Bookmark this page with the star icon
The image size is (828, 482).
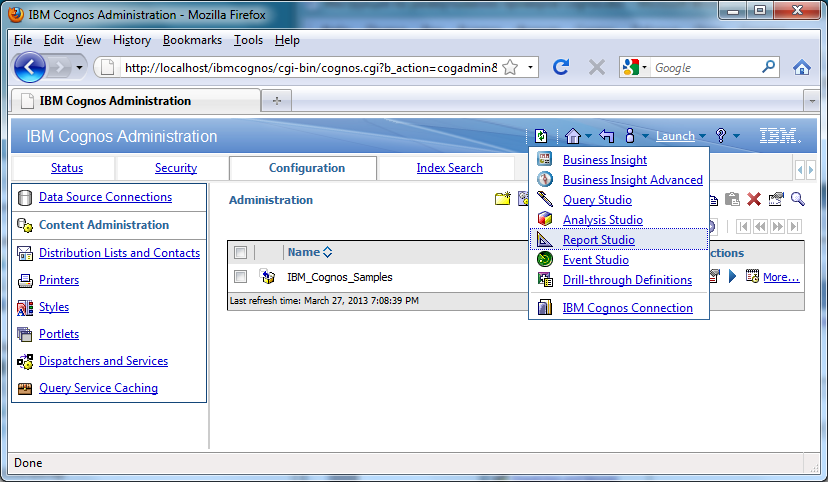click(510, 68)
